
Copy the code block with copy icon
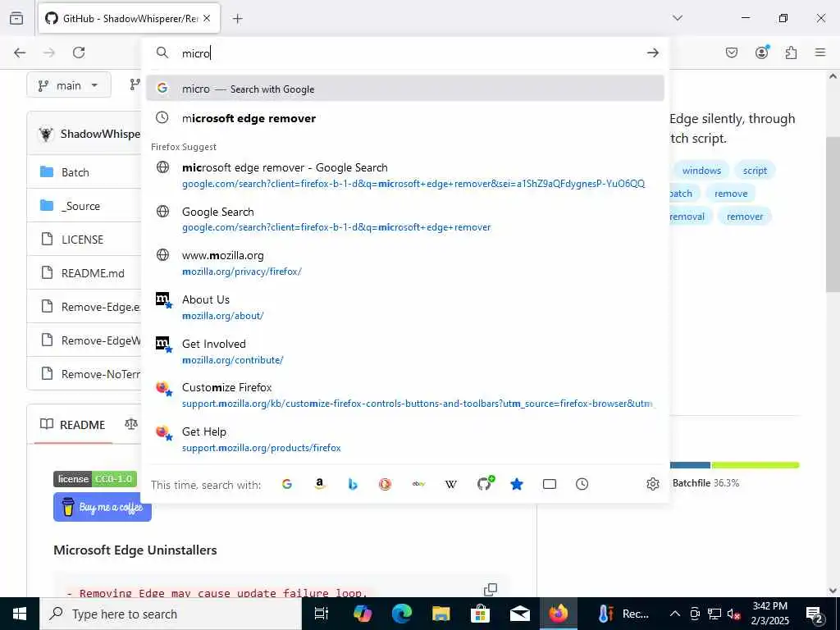click(x=491, y=589)
